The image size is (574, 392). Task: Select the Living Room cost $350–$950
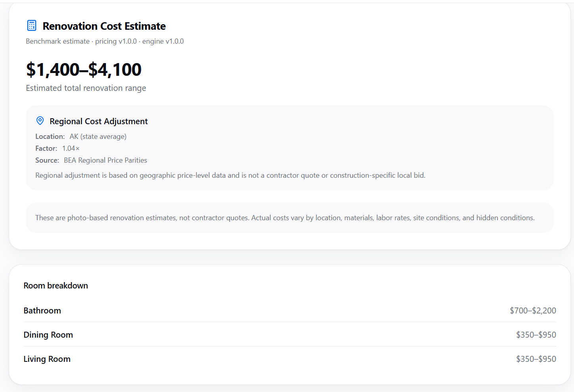pos(536,359)
